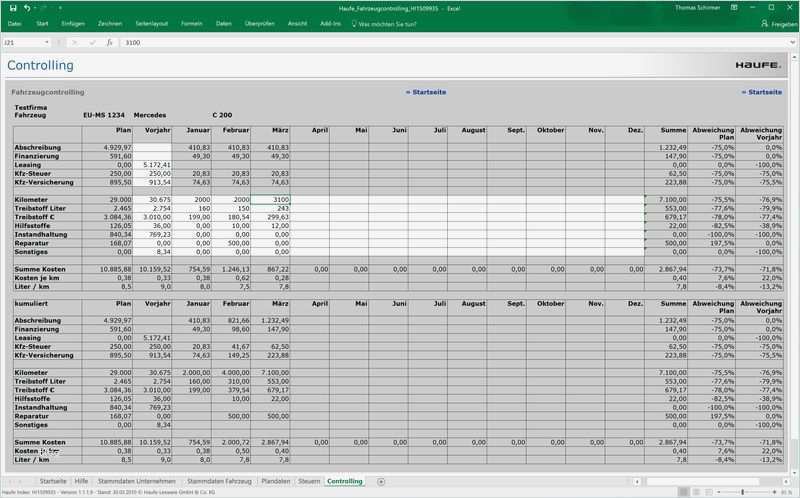Click the active Controlling sheet tab
Image resolution: width=800 pixels, height=498 pixels.
[344, 481]
